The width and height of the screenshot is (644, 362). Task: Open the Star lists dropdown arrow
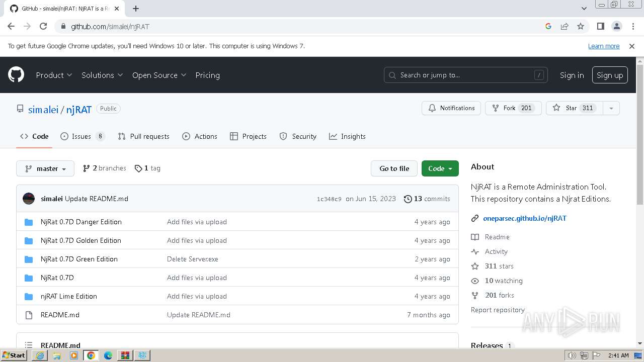611,108
